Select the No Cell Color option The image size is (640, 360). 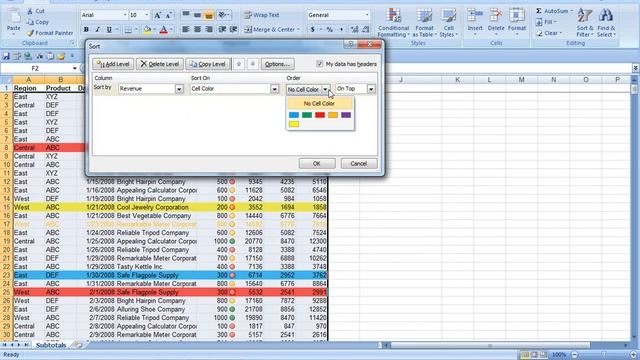point(319,104)
